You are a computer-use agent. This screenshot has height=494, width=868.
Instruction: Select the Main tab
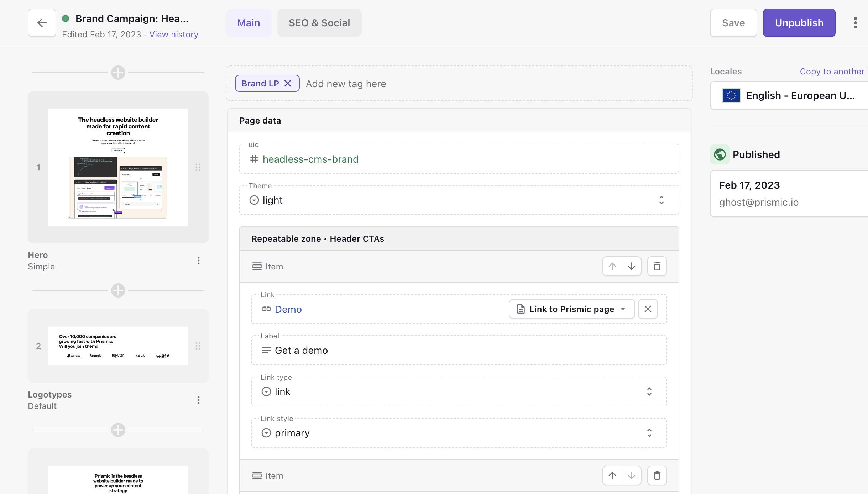248,23
